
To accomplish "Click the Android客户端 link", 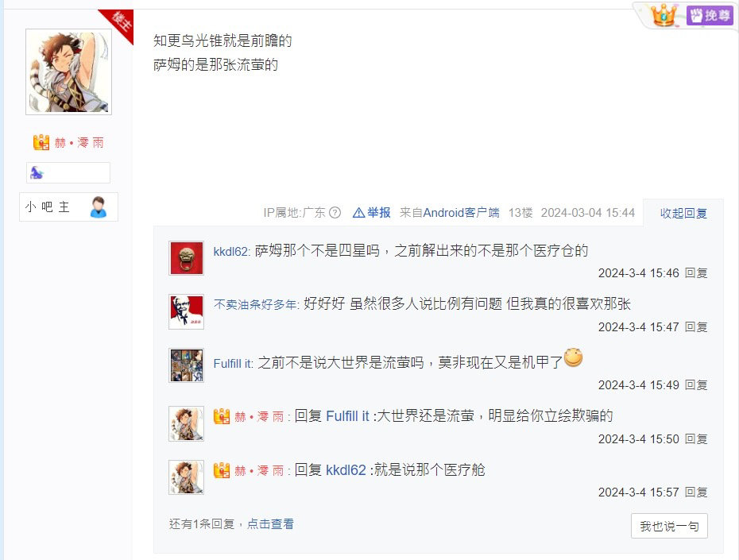I will pos(461,213).
